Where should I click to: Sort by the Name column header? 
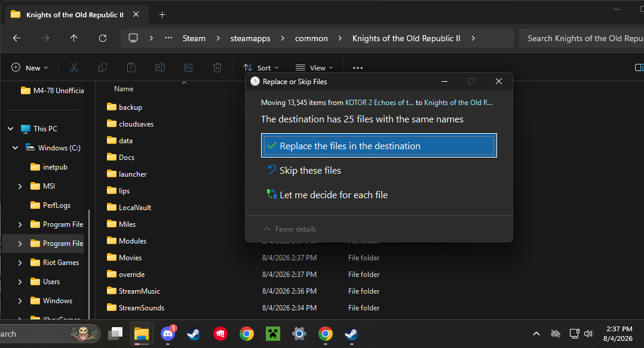pyautogui.click(x=124, y=88)
